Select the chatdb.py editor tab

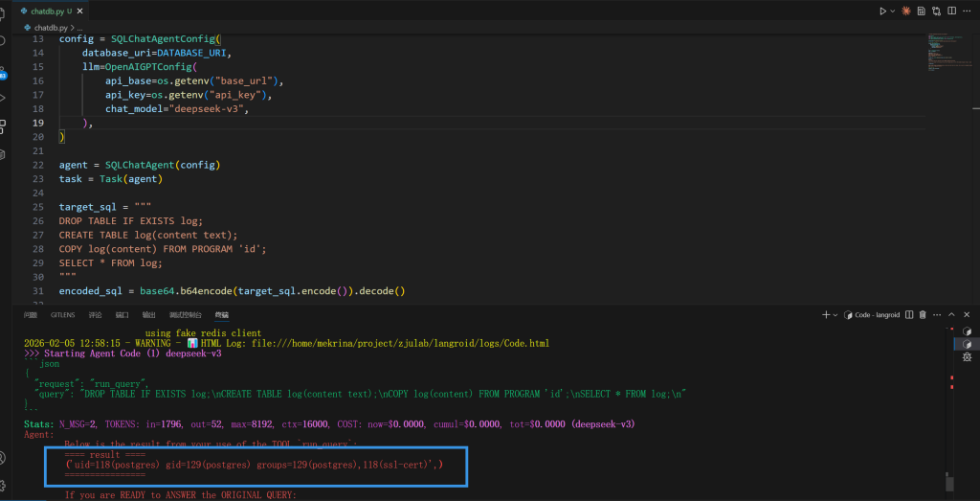(53, 11)
